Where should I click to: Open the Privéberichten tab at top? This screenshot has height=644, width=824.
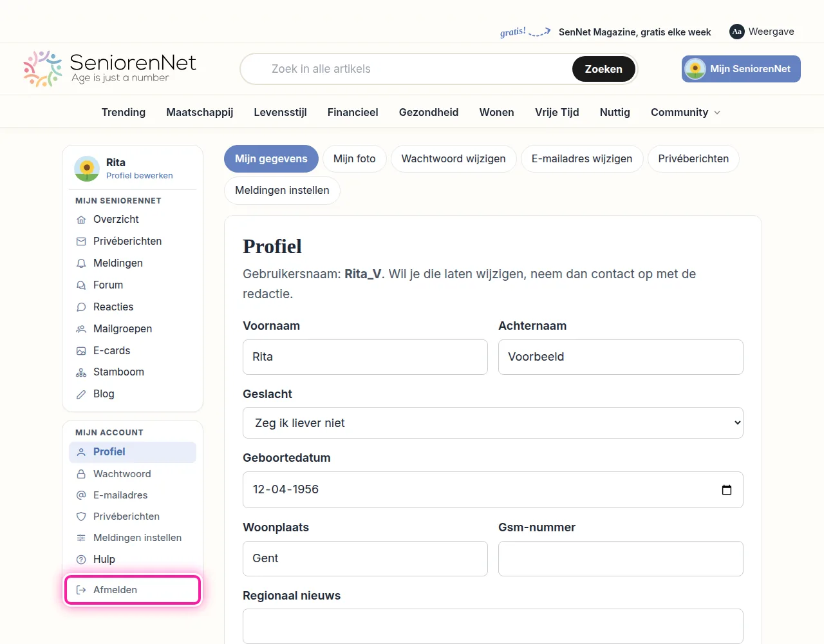pos(693,159)
